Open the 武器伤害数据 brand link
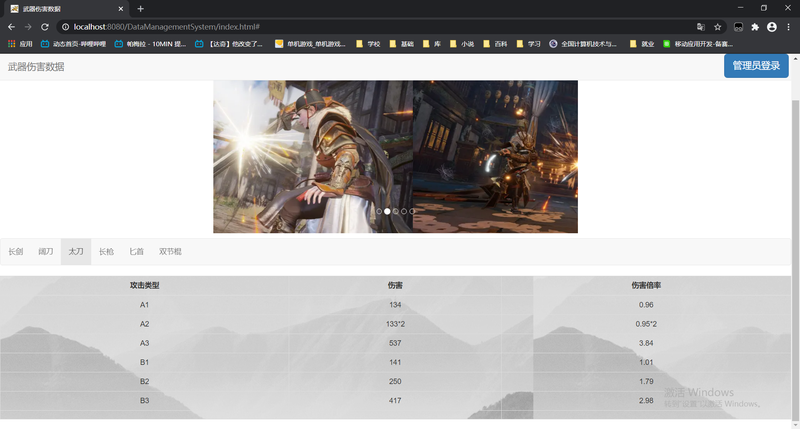The height and width of the screenshot is (429, 800). point(36,67)
